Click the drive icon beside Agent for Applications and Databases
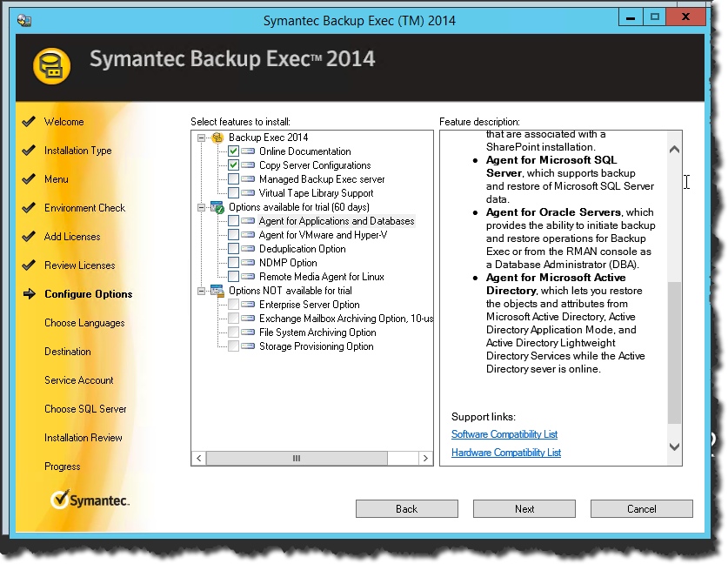The image size is (728, 564). click(x=248, y=221)
